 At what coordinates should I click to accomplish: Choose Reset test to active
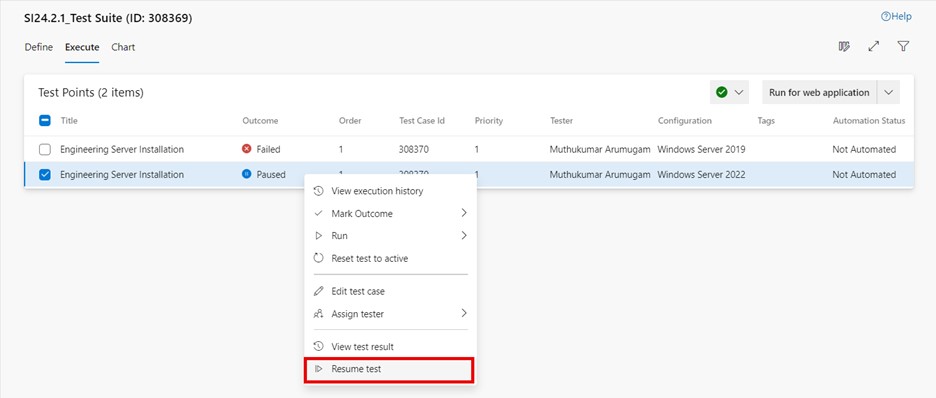pos(390,258)
